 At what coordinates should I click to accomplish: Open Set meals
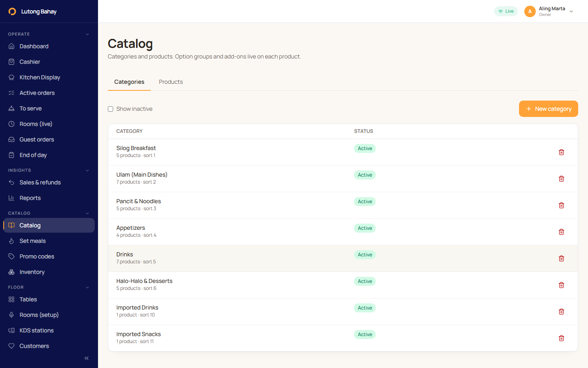(x=49, y=241)
